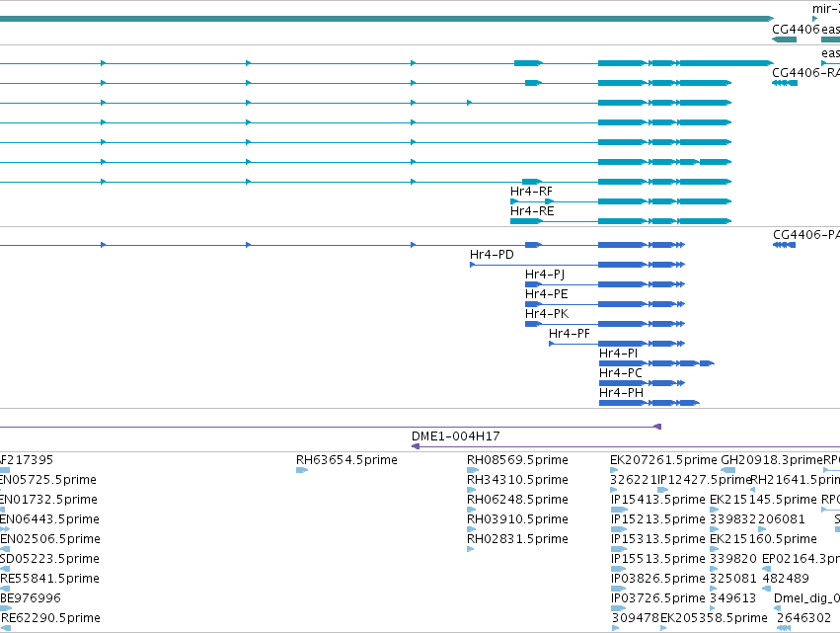840x633 pixels.
Task: Click EST BE976996 label
Action: 31,598
